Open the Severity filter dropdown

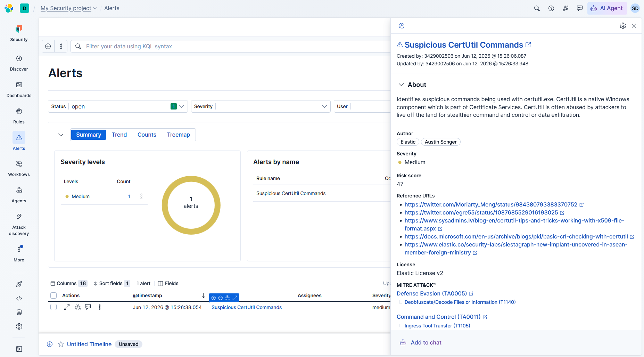click(261, 106)
